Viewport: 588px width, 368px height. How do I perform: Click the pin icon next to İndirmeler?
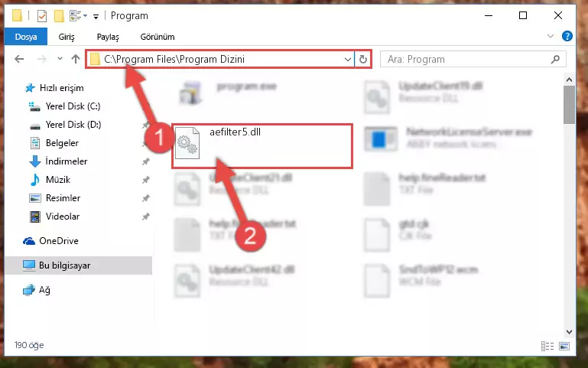(x=145, y=161)
